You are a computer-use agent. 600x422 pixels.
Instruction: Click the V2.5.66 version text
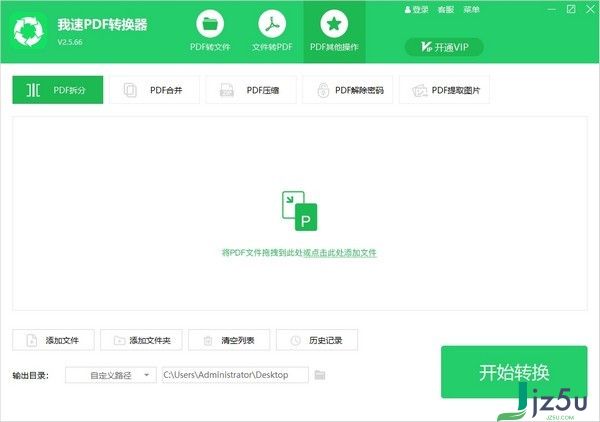click(70, 42)
